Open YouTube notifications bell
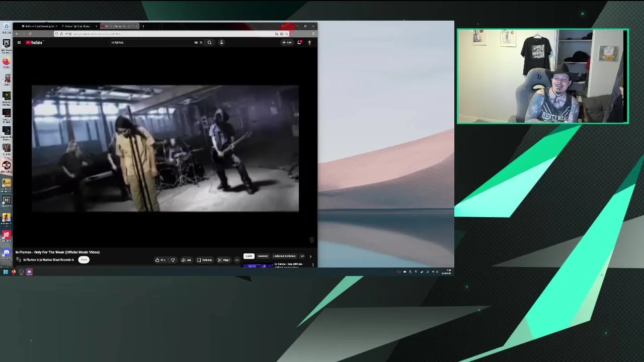The width and height of the screenshot is (644, 362). 299,42
